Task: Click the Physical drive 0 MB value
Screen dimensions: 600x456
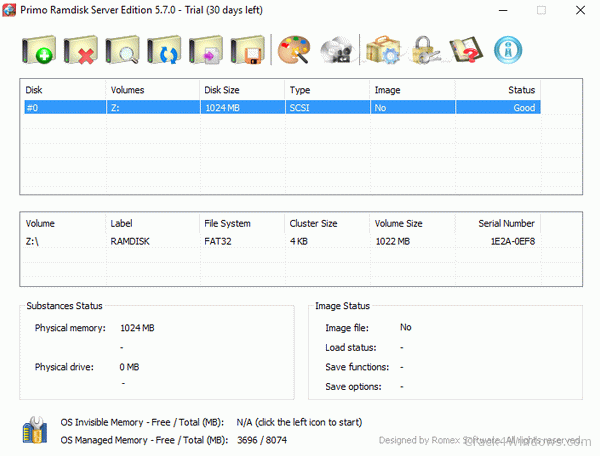Action: pos(129,367)
